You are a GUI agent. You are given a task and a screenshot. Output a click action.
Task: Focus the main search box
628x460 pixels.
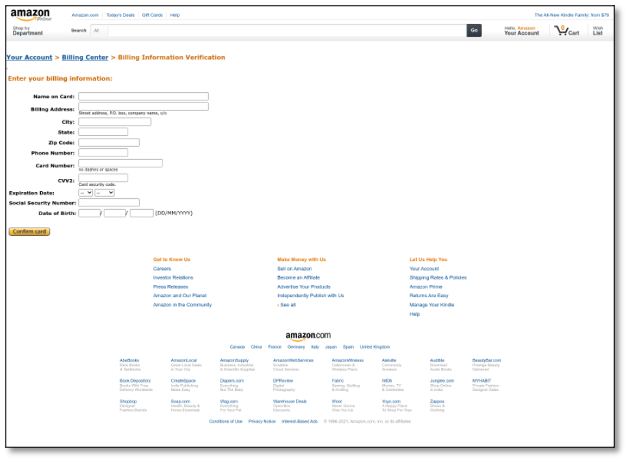287,30
